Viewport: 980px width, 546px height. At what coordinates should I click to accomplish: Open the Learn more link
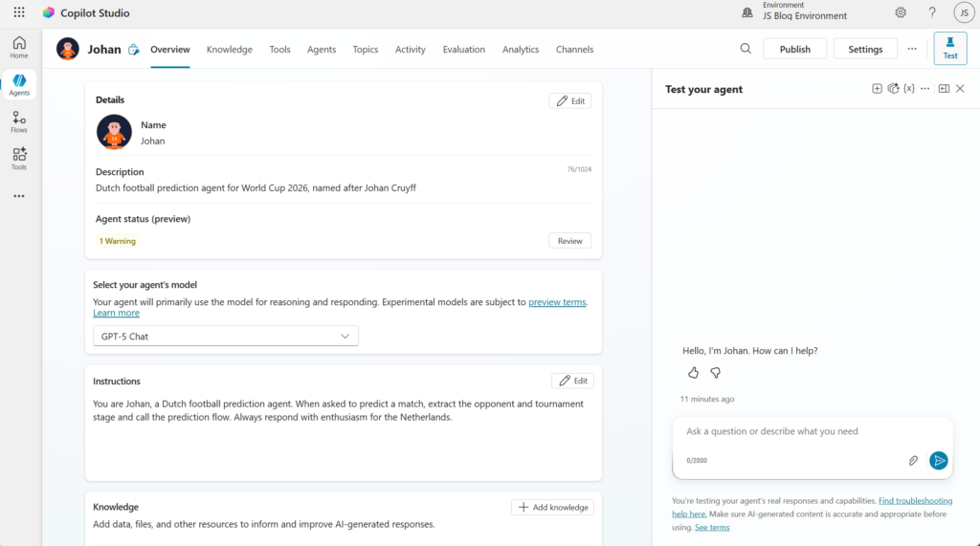116,313
